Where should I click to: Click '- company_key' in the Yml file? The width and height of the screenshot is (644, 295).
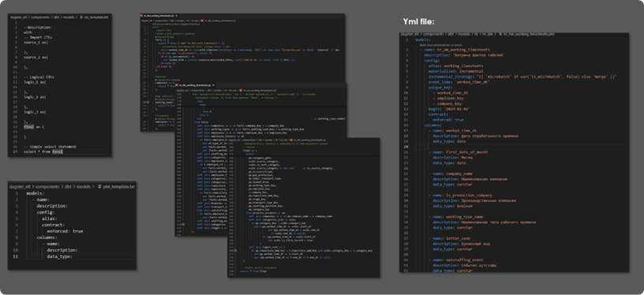(x=447, y=103)
